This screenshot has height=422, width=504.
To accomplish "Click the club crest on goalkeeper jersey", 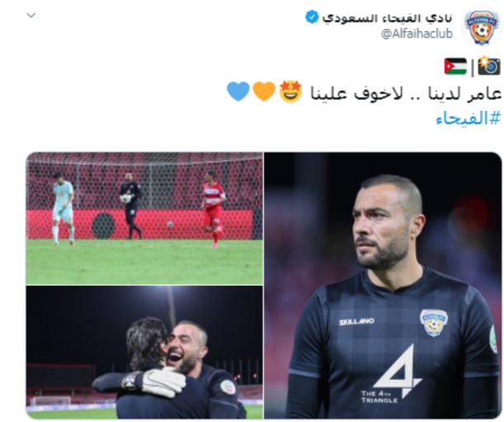I will (434, 322).
